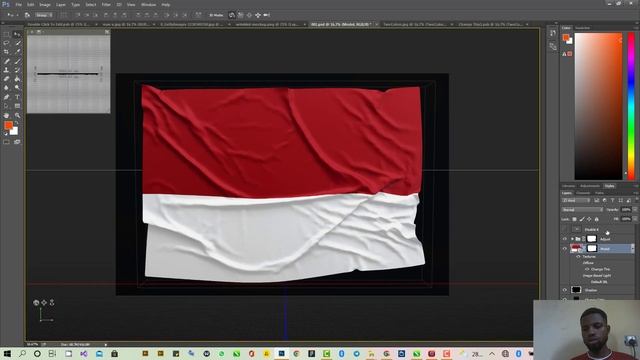
Task: Select the Blur tool
Action: click(7, 88)
